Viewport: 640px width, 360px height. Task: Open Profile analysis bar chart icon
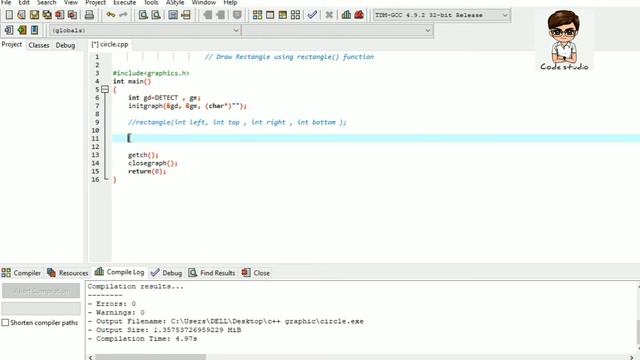coord(346,15)
